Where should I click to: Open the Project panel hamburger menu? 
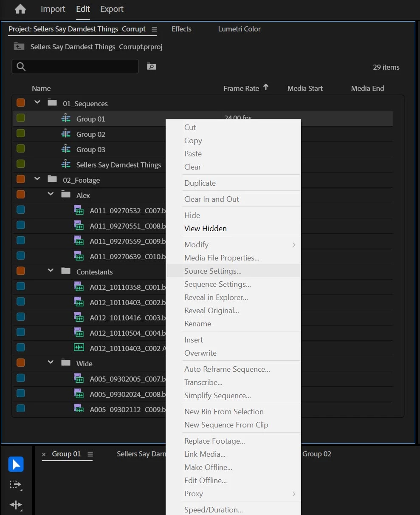point(154,29)
